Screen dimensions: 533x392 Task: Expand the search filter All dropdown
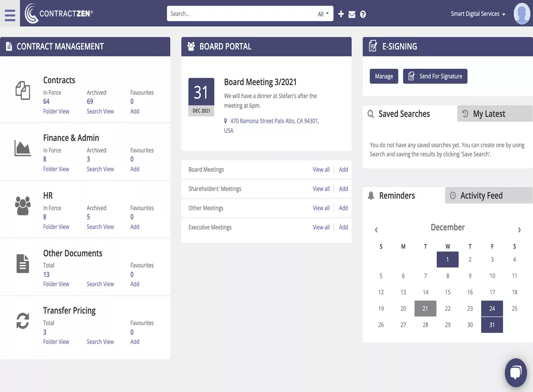click(323, 14)
